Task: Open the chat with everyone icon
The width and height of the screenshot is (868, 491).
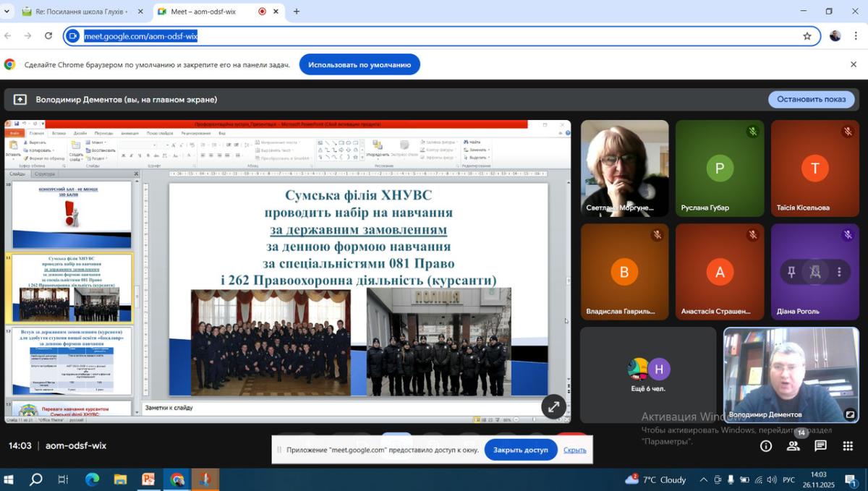Action: 821,446
